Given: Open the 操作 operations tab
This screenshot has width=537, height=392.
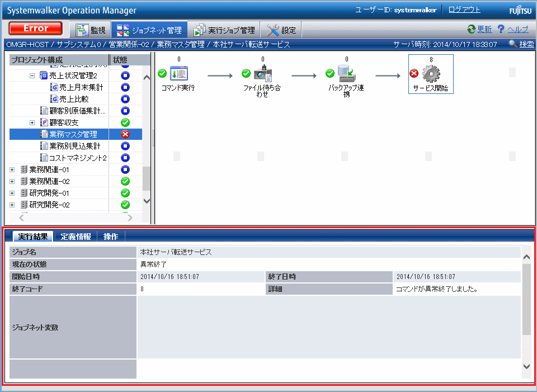Looking at the screenshot, I should click(x=111, y=236).
